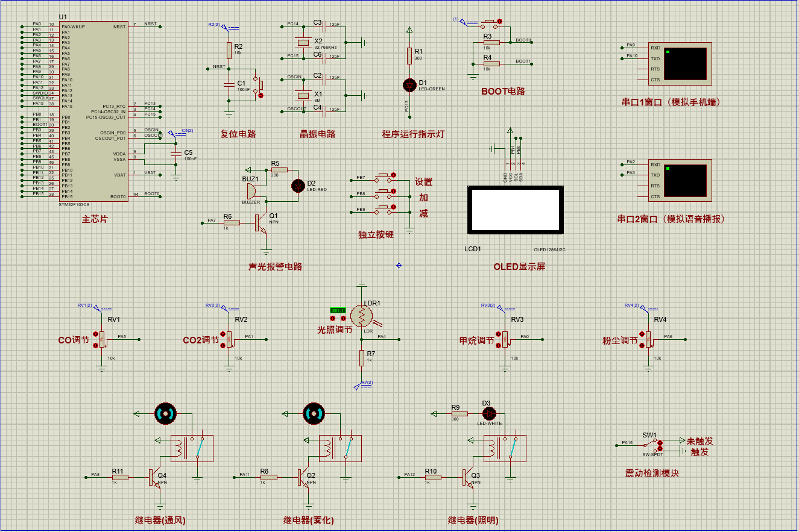The height and width of the screenshot is (532, 799).
Task: Click the BOOT电路 label
Action: click(504, 92)
